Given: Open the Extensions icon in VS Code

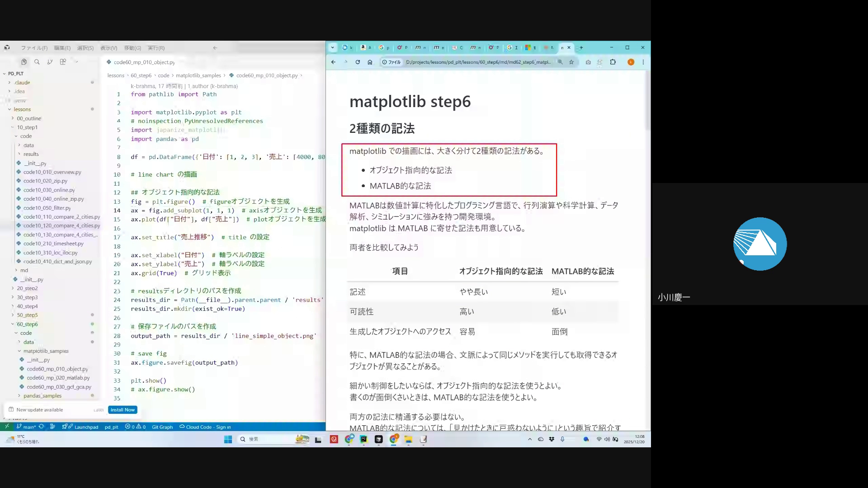Looking at the screenshot, I should pos(63,62).
